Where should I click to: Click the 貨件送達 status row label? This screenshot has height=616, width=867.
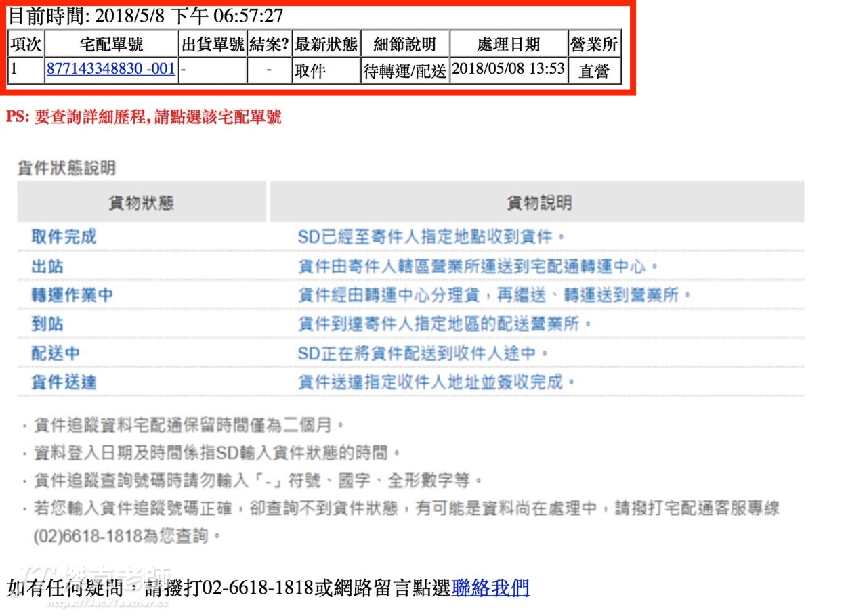(64, 382)
